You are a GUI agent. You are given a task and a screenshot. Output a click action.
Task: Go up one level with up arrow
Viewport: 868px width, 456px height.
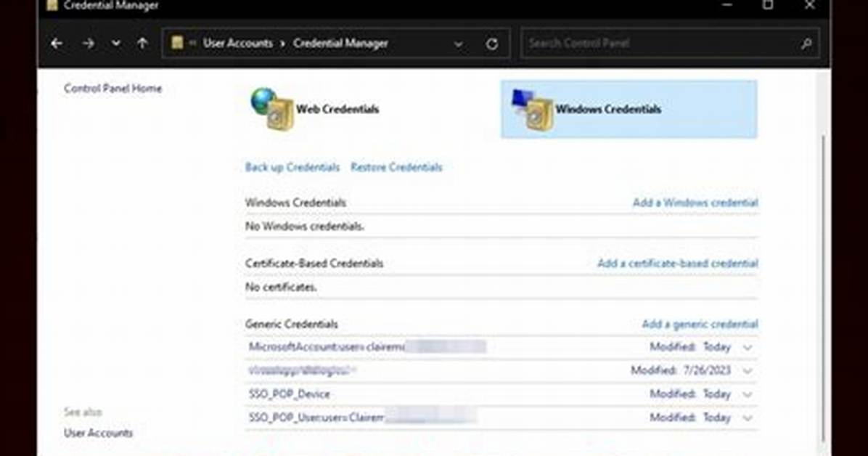tap(142, 44)
